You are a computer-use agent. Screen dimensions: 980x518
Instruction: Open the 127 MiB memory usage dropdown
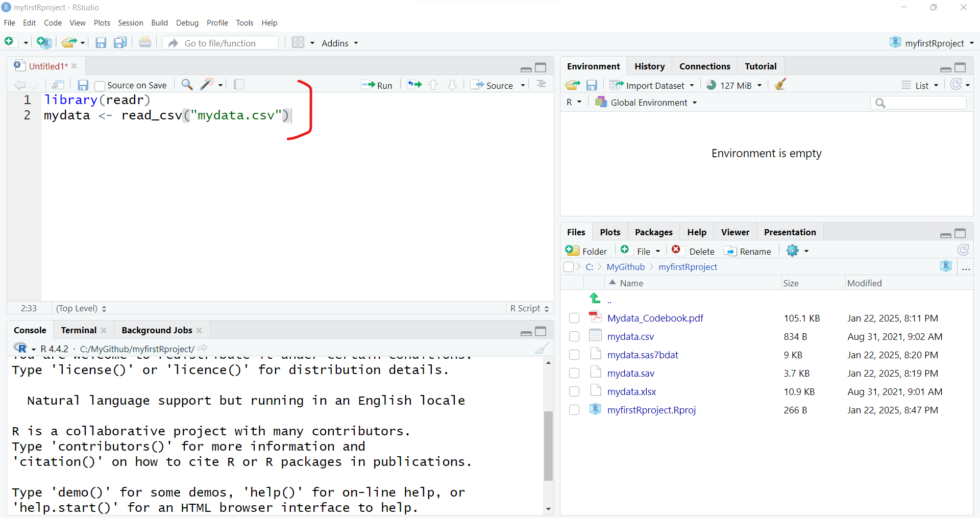click(734, 85)
